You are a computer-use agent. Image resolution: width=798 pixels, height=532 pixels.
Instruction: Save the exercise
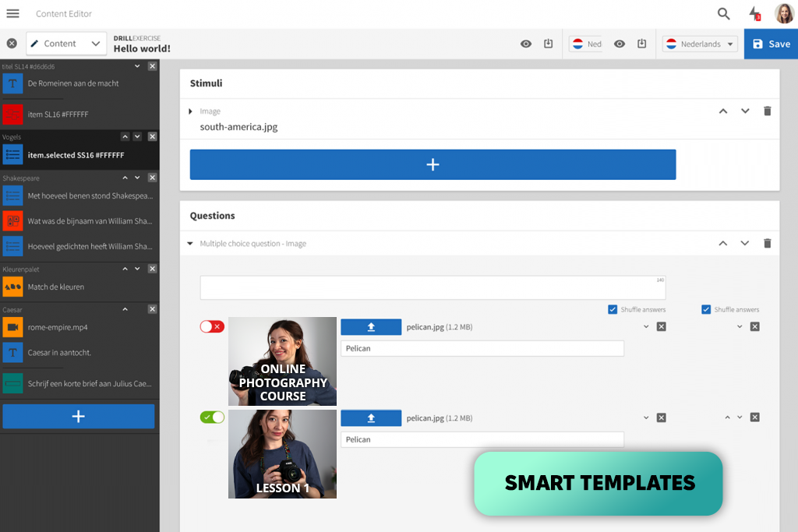coord(771,44)
